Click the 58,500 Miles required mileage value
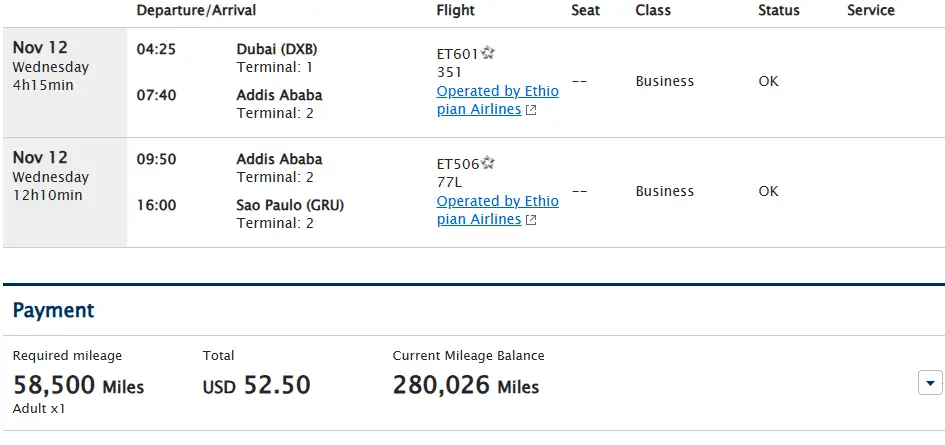The width and height of the screenshot is (945, 445). tap(79, 385)
